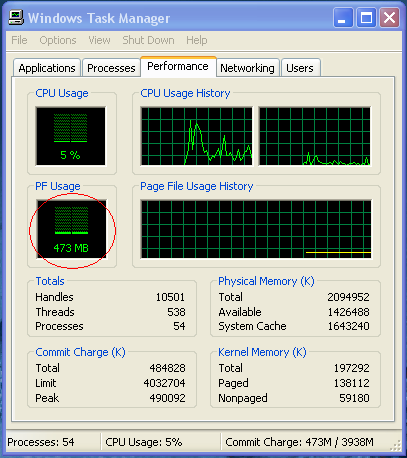Viewport: 407px width, 458px height.
Task: Open the File menu
Action: [x=19, y=40]
